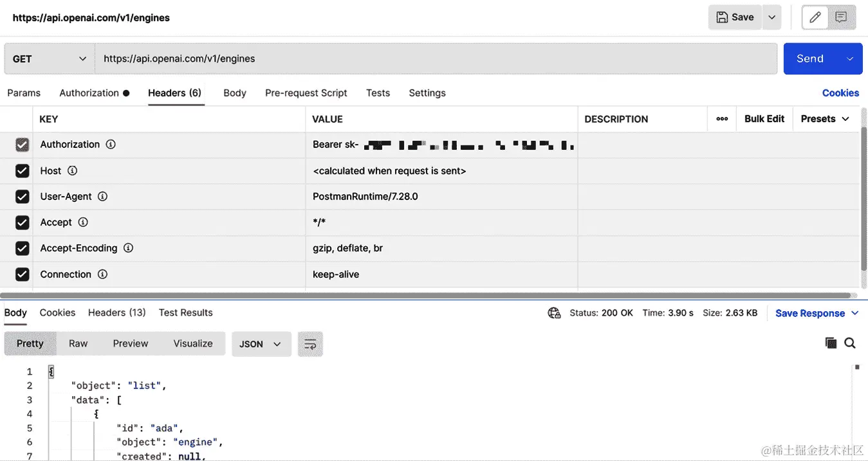
Task: Click the Bearer token value cell
Action: pyautogui.click(x=441, y=145)
